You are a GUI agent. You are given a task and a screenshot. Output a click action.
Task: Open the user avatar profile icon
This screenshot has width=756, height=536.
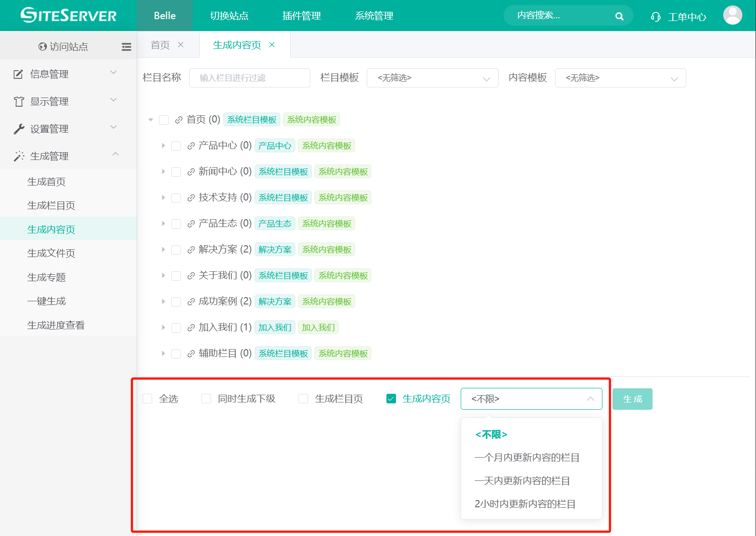click(732, 15)
